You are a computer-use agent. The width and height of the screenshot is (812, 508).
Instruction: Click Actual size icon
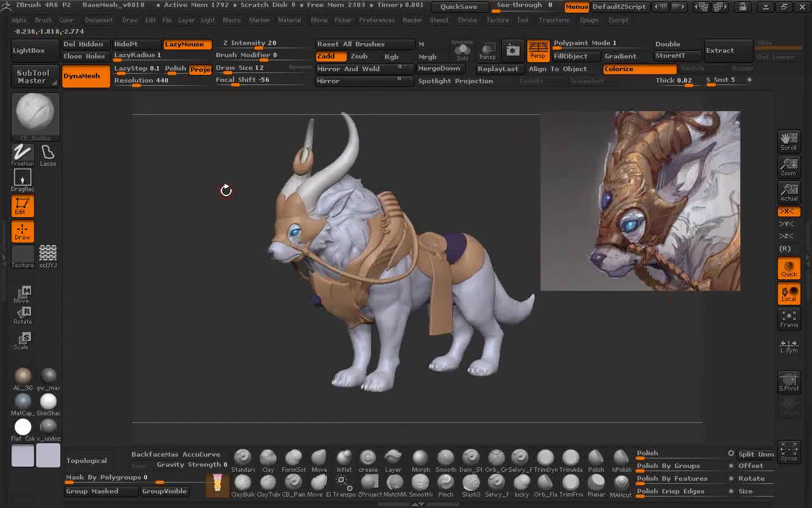click(789, 192)
